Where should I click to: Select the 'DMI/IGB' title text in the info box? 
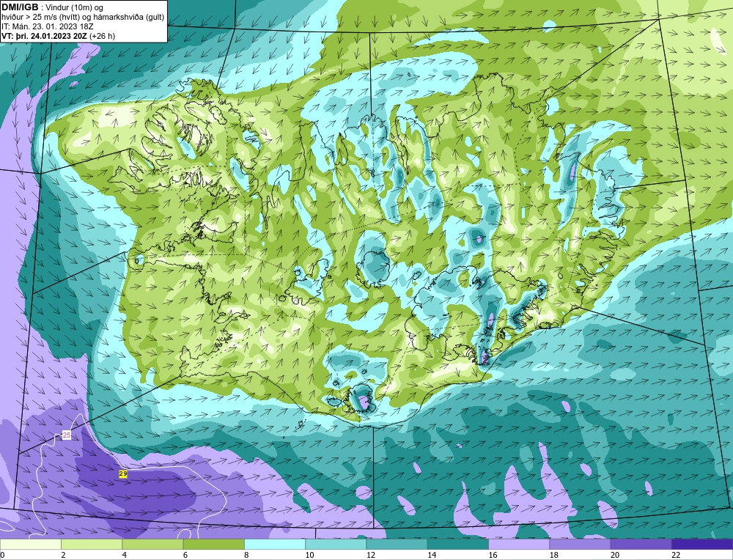[20, 7]
